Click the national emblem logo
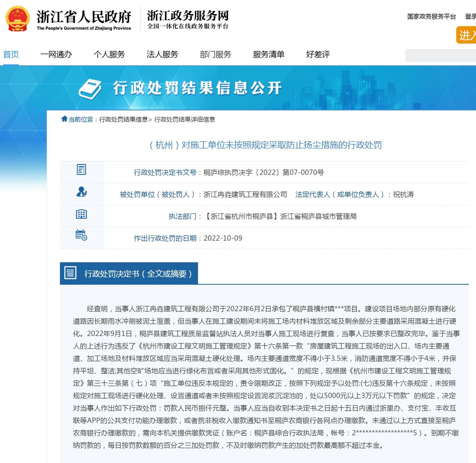 17,19
